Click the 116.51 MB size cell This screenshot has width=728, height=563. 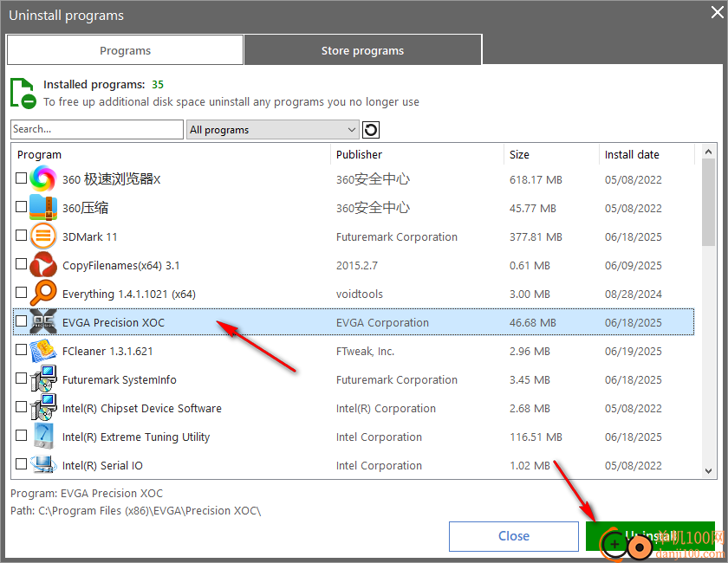pos(536,437)
